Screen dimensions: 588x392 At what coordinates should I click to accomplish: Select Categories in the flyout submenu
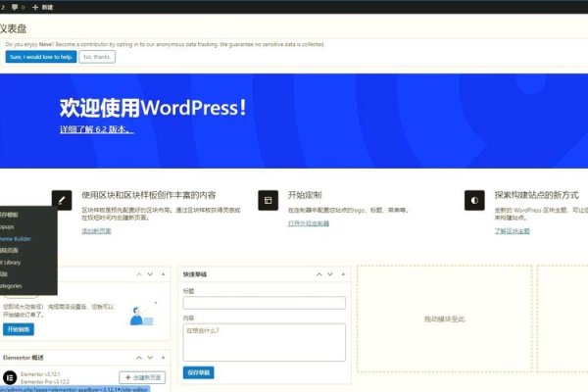(x=11, y=286)
